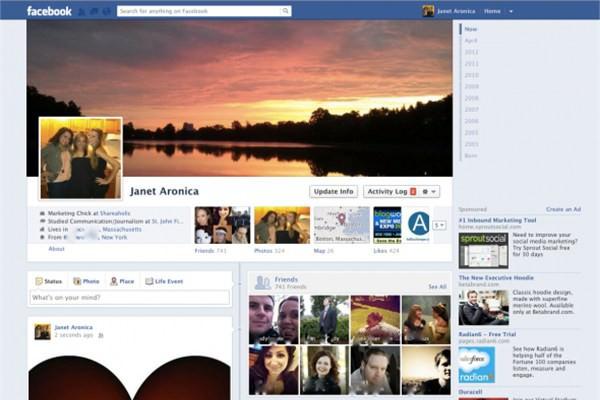Expand the '5' more-tiles dropdown
The image size is (600, 400).
[x=439, y=225]
